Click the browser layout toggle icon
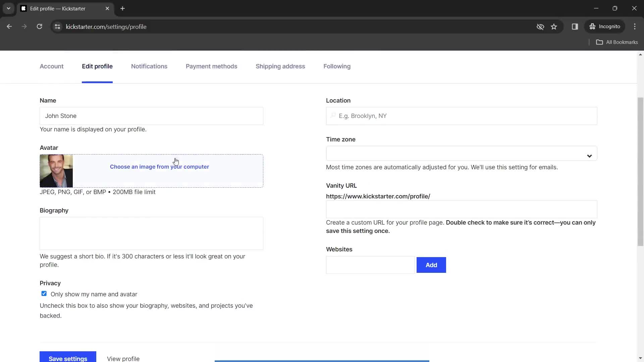This screenshot has width=644, height=362. click(576, 26)
